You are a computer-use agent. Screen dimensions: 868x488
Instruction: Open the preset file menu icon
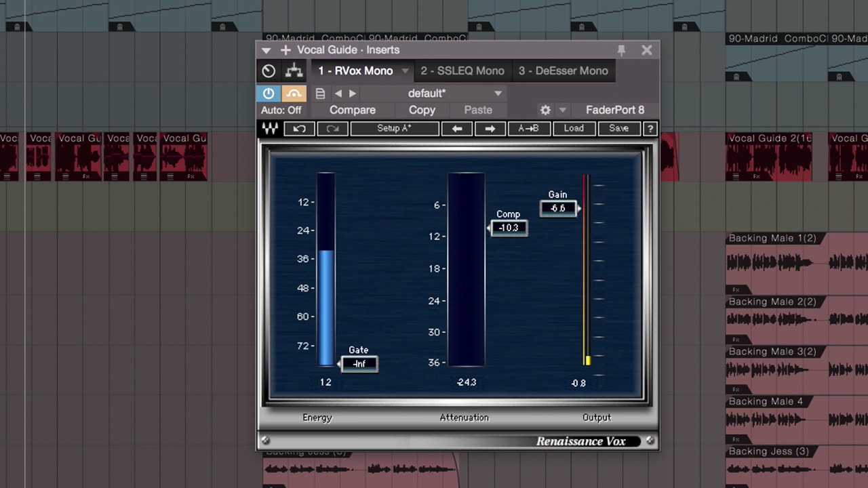[x=320, y=94]
